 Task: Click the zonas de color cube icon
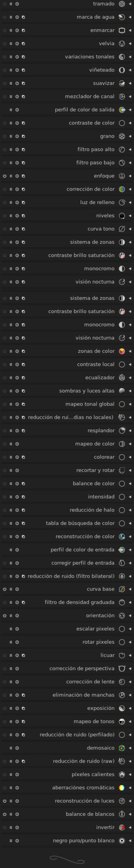tap(122, 351)
